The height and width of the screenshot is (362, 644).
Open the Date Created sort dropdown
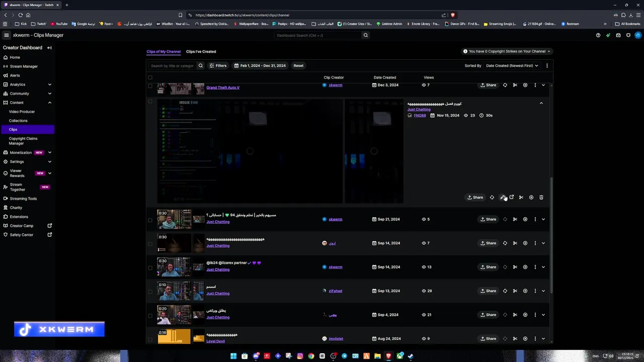pyautogui.click(x=512, y=66)
